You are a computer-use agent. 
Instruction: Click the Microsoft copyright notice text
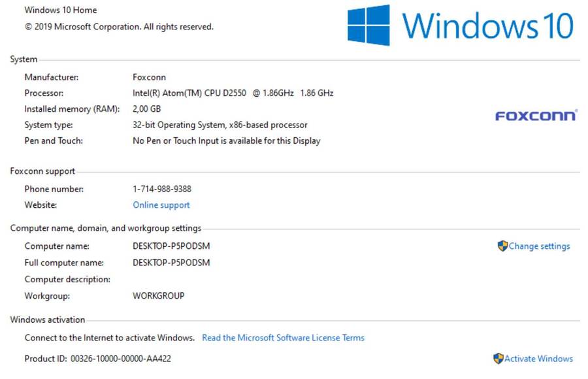tap(119, 27)
